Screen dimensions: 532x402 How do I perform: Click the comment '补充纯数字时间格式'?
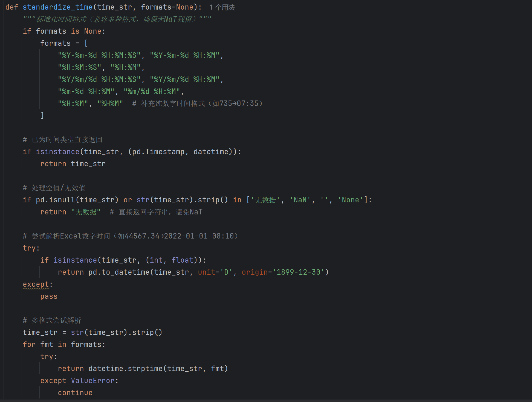click(198, 104)
